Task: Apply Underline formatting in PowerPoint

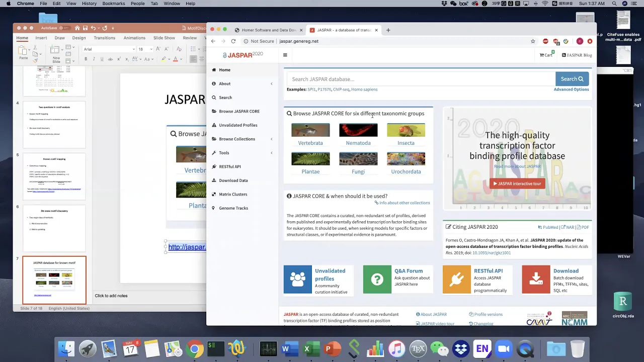Action: (102, 59)
